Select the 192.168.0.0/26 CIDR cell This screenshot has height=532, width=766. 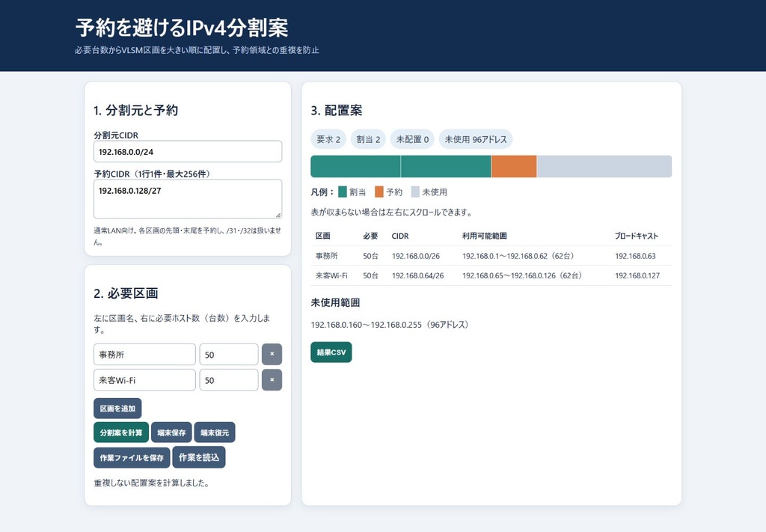pos(416,256)
